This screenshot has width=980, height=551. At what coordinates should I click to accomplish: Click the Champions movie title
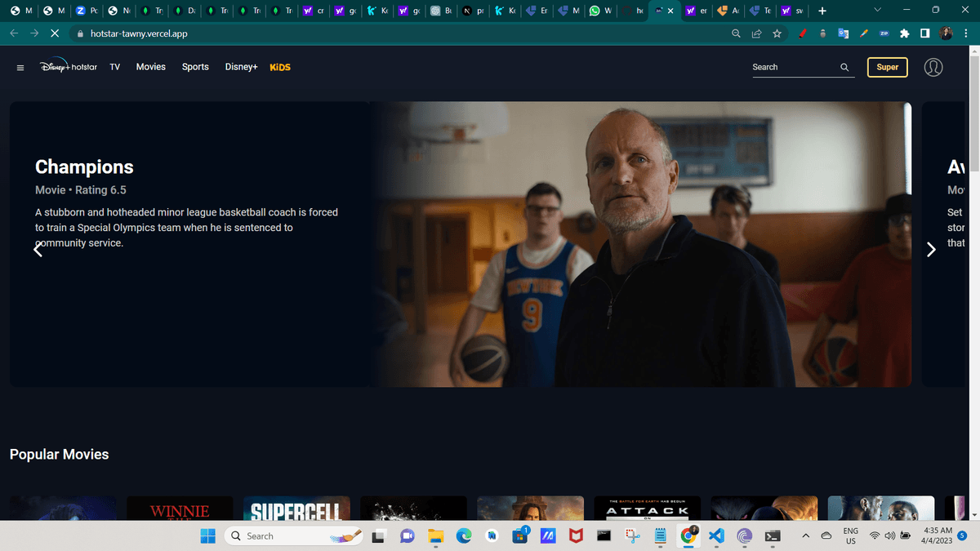[84, 167]
